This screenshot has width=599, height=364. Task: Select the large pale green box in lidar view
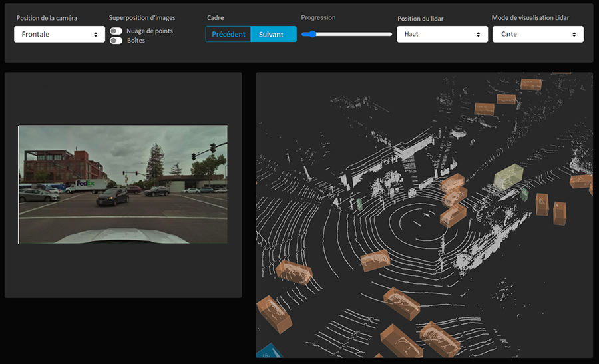(510, 176)
